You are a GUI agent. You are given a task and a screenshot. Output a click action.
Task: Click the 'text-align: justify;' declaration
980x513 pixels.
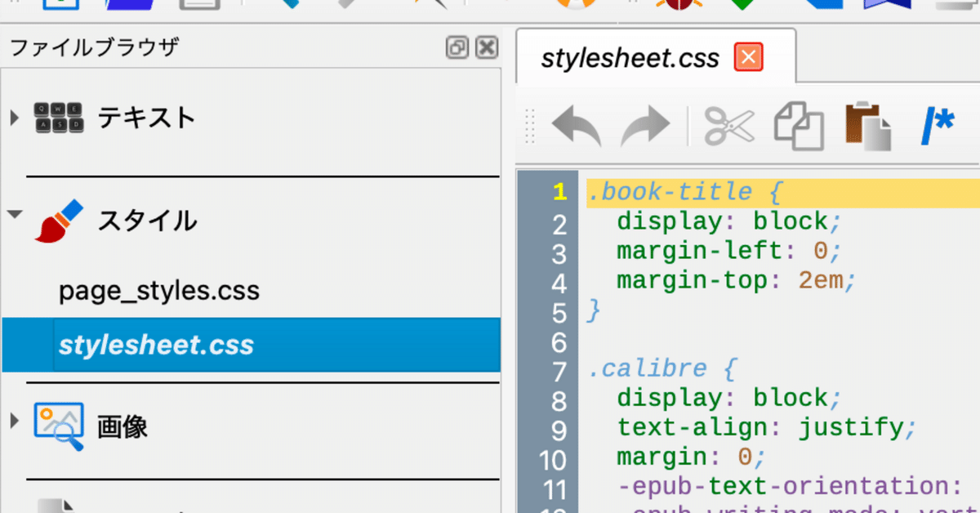tap(765, 427)
